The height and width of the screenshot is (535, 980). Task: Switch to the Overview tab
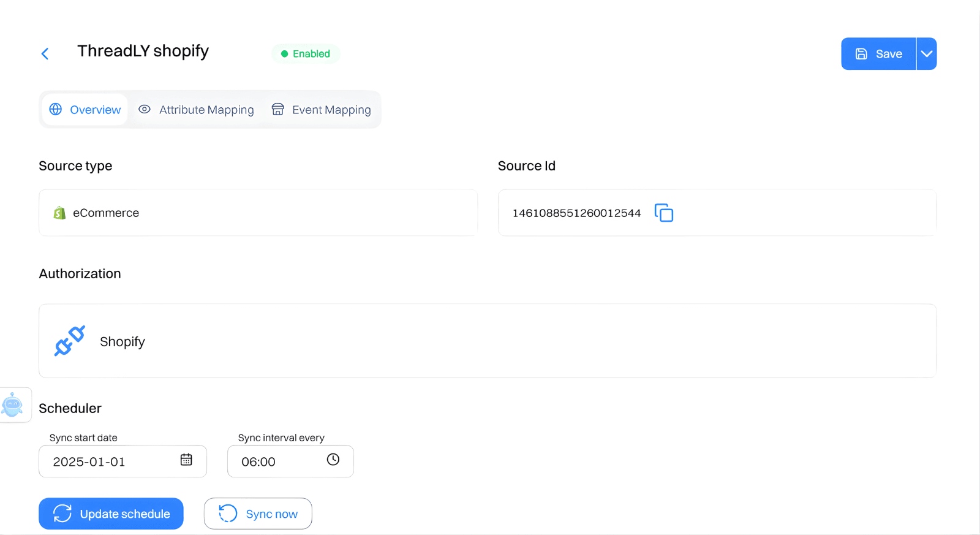click(85, 110)
